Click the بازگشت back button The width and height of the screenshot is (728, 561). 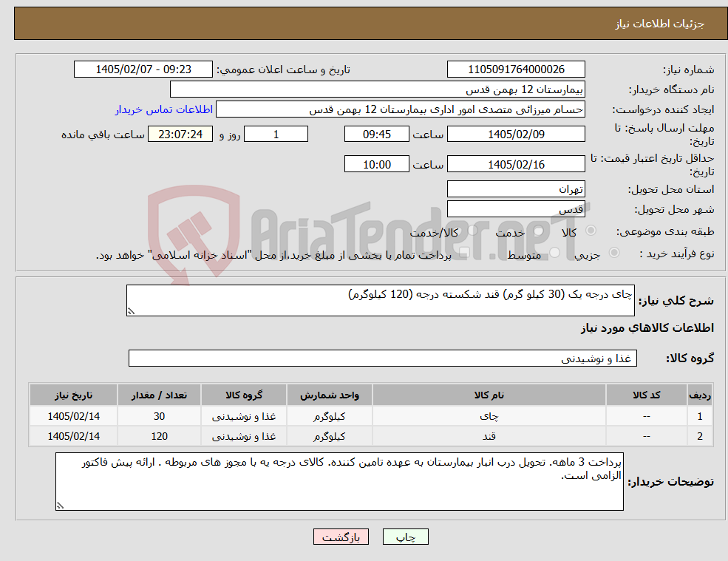(x=341, y=537)
